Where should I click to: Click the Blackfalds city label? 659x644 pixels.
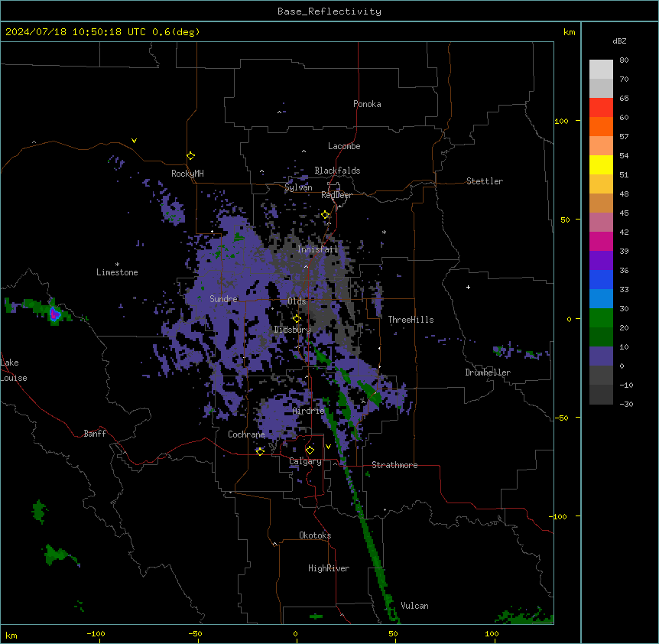tap(337, 171)
